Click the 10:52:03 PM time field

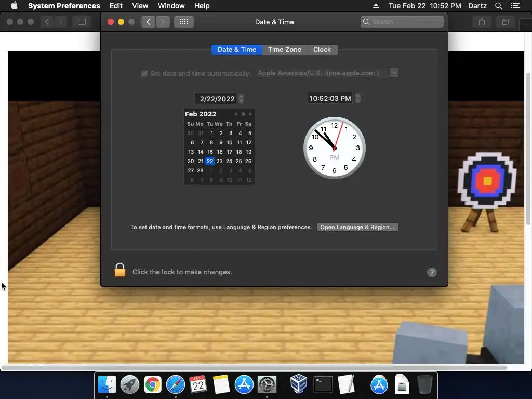coord(330,98)
